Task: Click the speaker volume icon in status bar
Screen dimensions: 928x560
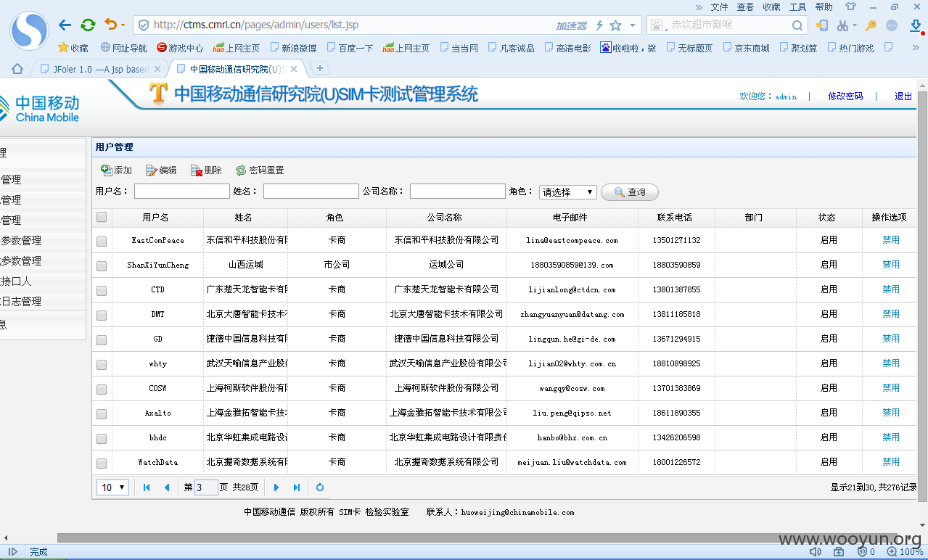Action: [816, 552]
